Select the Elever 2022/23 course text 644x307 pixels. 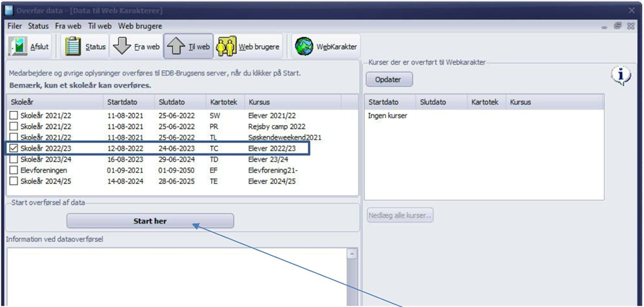click(x=272, y=149)
